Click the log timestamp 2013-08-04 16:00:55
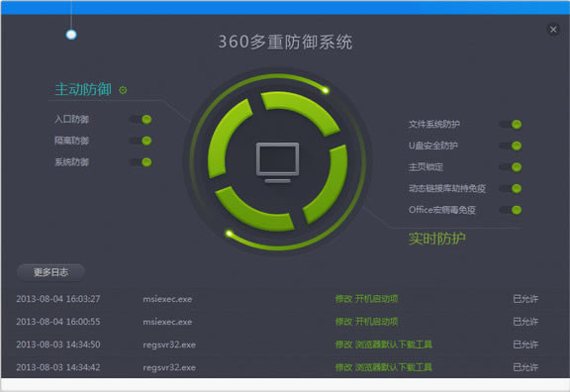The width and height of the screenshot is (570, 392). coord(58,322)
